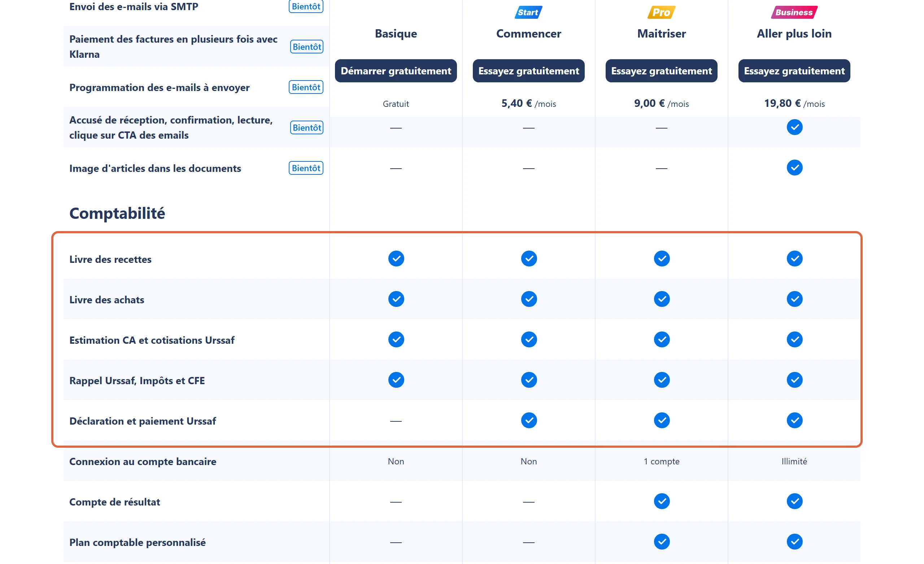
Task: Click the Déclaration et paiement Urssaf label
Action: point(143,421)
